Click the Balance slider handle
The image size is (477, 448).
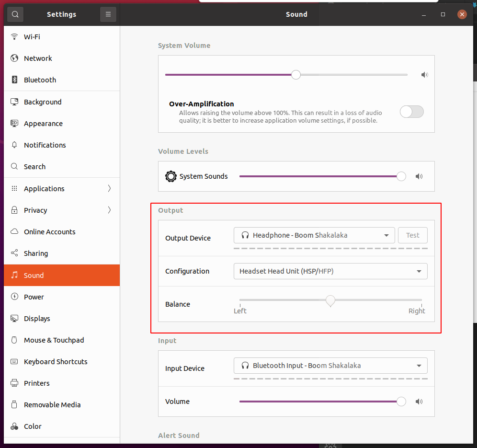click(330, 300)
